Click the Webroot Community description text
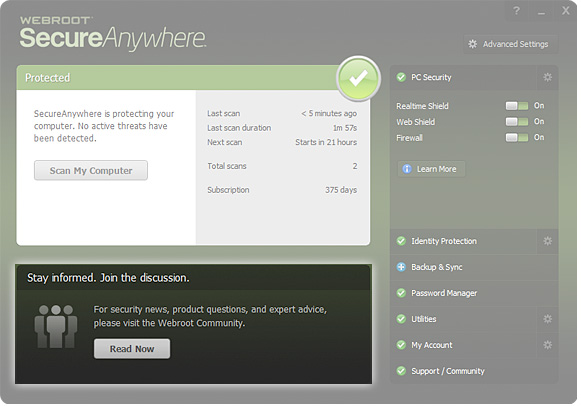Image resolution: width=581 pixels, height=406 pixels. point(210,316)
